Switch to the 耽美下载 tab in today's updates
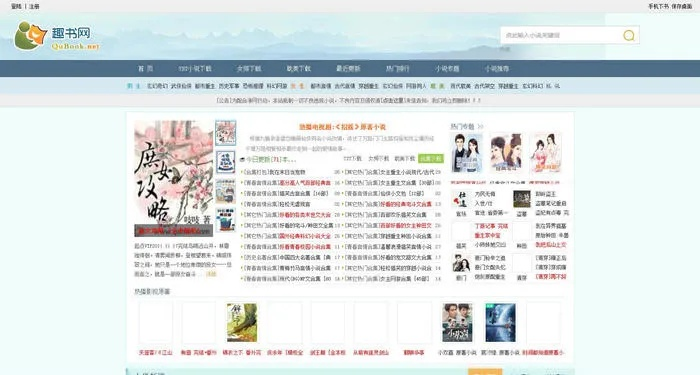 (x=404, y=158)
